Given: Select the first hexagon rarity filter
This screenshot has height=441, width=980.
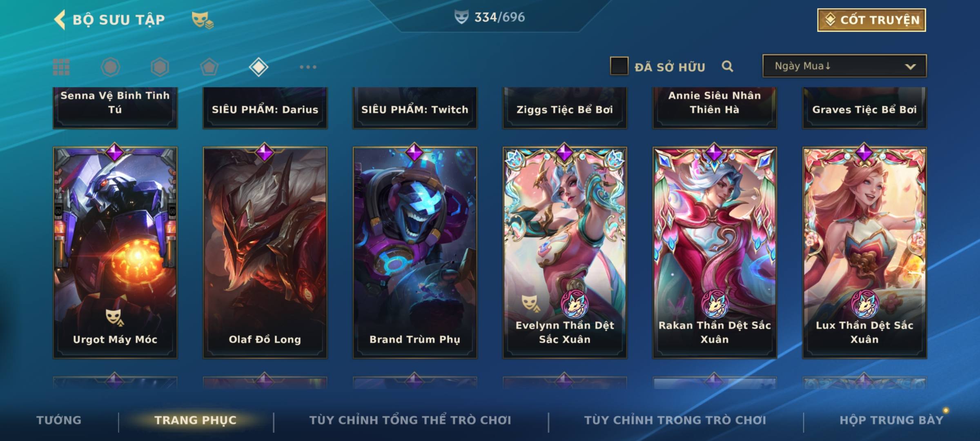Looking at the screenshot, I should tap(110, 67).
